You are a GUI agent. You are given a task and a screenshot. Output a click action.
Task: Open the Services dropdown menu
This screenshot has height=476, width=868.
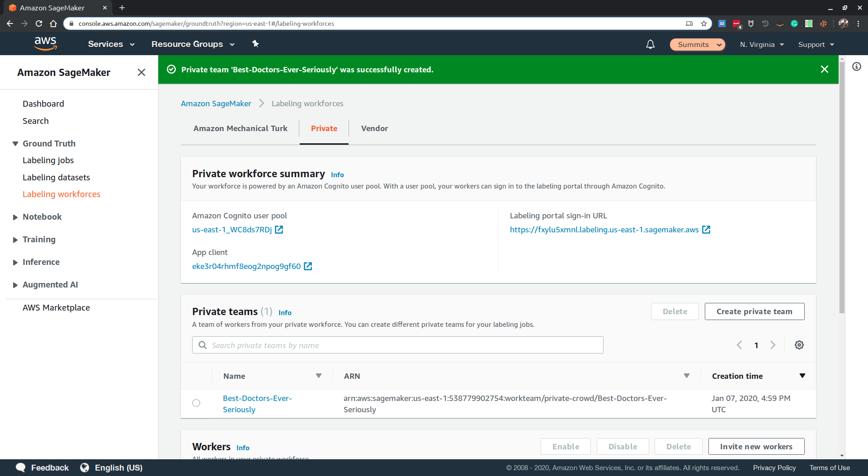(111, 44)
